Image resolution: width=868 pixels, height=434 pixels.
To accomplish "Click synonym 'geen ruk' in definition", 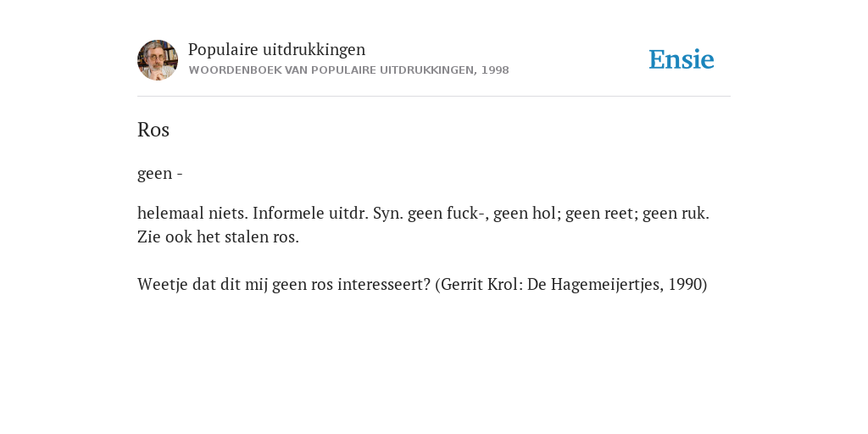I will [x=676, y=213].
